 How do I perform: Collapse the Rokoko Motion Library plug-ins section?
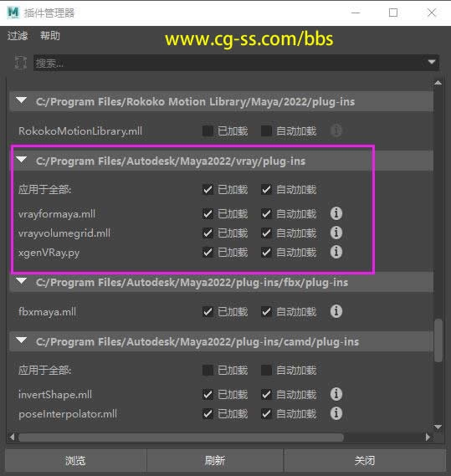click(x=22, y=100)
